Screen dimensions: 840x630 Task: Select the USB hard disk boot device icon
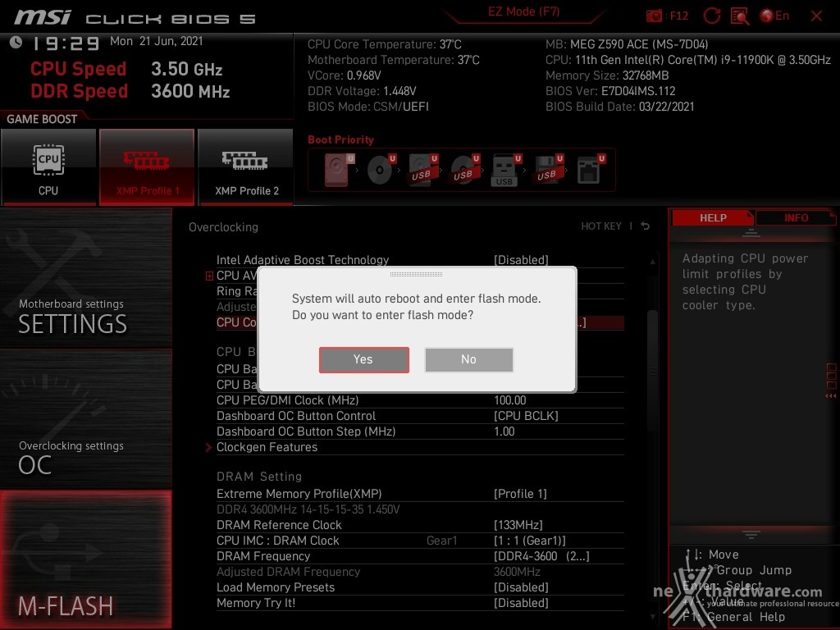pyautogui.click(x=422, y=170)
